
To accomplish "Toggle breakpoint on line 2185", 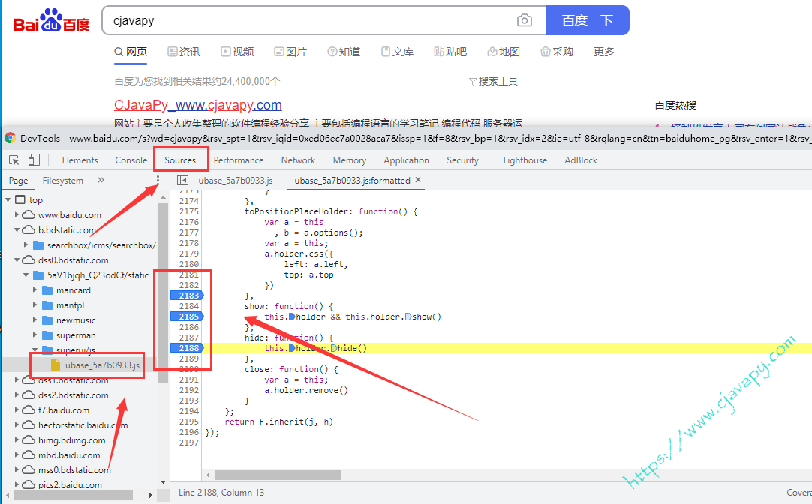I will coord(187,316).
